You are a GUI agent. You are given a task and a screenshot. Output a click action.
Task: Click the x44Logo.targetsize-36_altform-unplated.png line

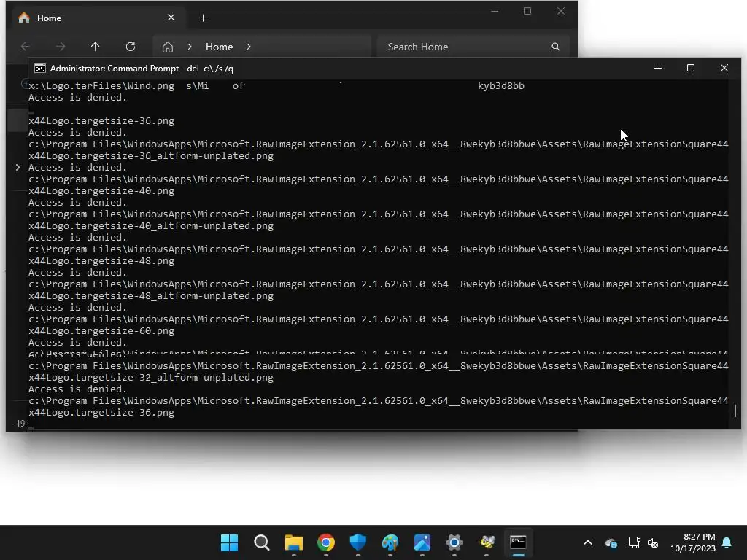[151, 156]
